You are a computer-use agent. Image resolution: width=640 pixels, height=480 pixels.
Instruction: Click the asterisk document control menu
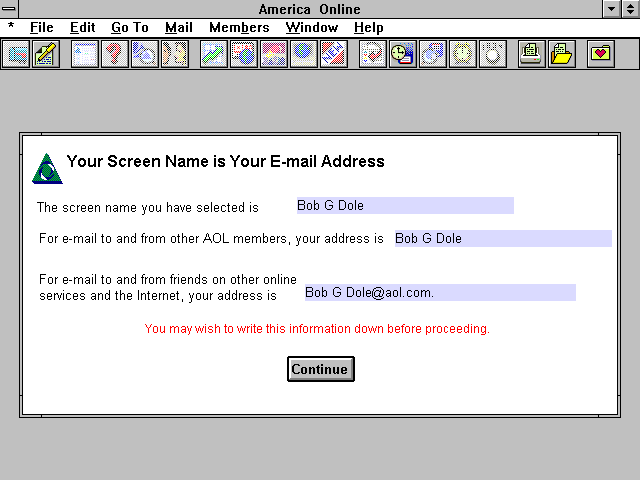point(11,27)
